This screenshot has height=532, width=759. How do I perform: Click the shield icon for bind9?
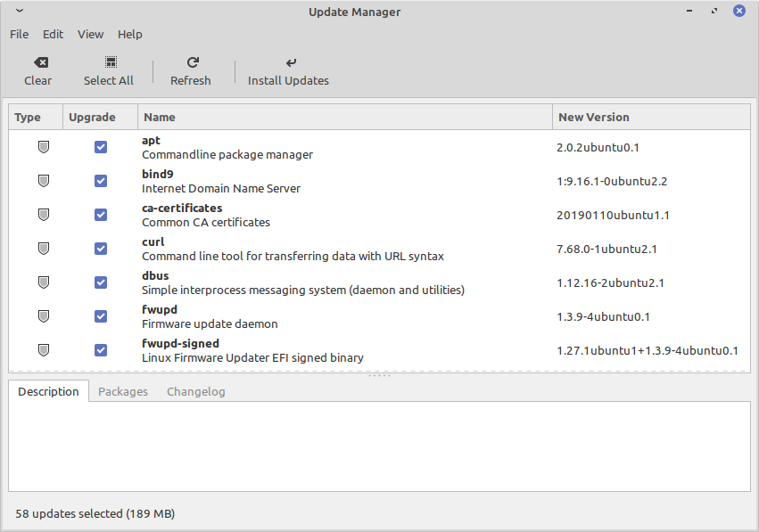coord(43,181)
